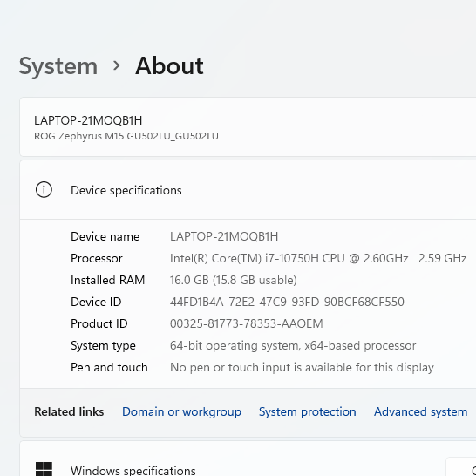Click the Processor i7-10750H value
The width and height of the screenshot is (476, 476).
318,258
